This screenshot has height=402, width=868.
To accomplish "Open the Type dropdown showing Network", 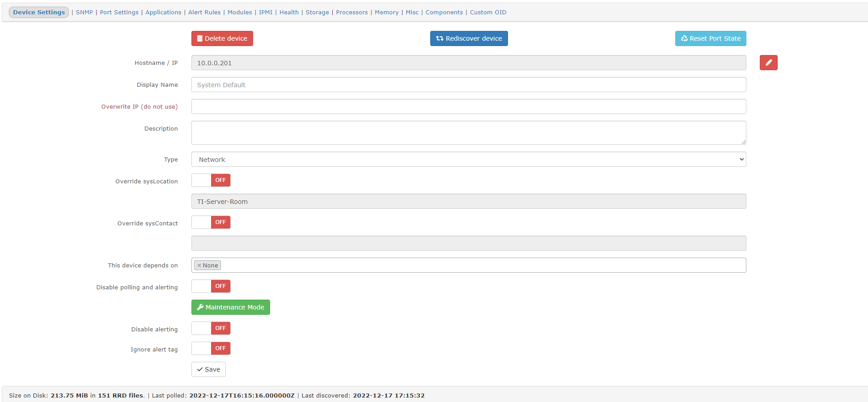I will coord(469,159).
